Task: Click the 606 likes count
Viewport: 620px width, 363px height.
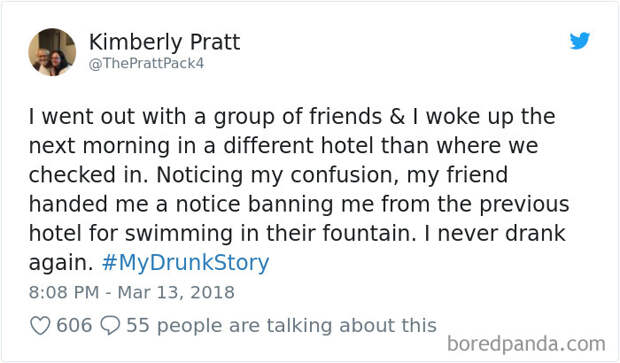Action: 74,325
